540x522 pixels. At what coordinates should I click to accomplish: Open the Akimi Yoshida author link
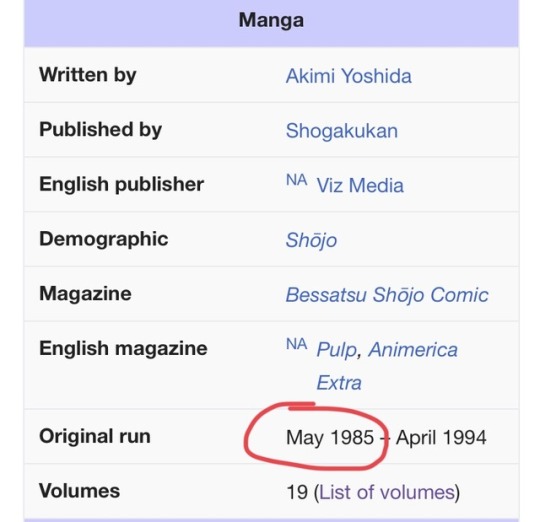[349, 76]
